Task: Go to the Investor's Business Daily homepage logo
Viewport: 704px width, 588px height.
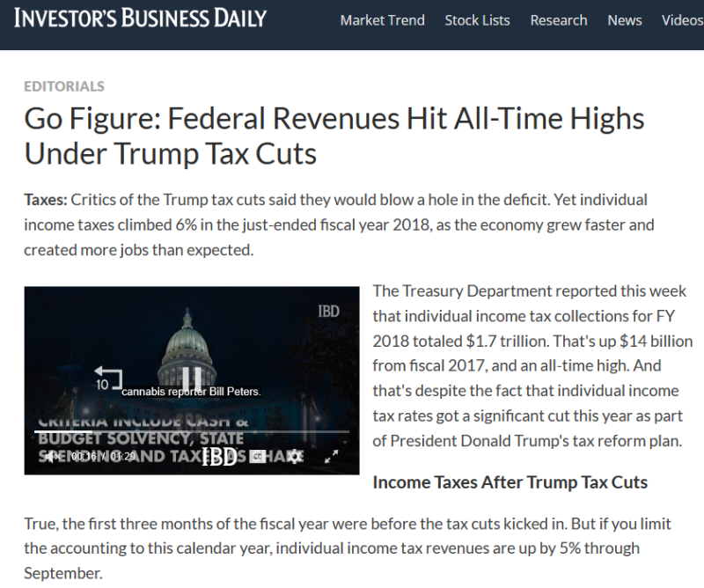Action: 140,18
